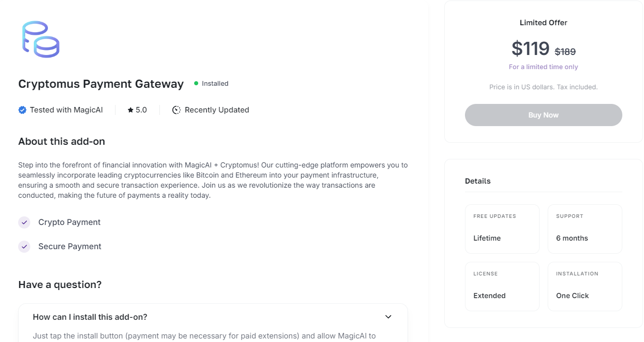Click the Crypto Payment checkmark icon
Image resolution: width=644 pixels, height=342 pixels.
[24, 222]
